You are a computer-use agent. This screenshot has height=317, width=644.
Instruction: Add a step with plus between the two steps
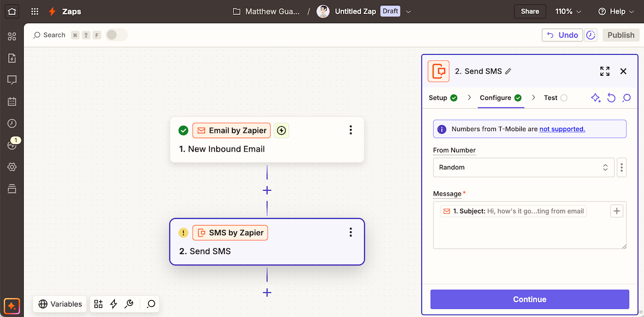pyautogui.click(x=267, y=190)
